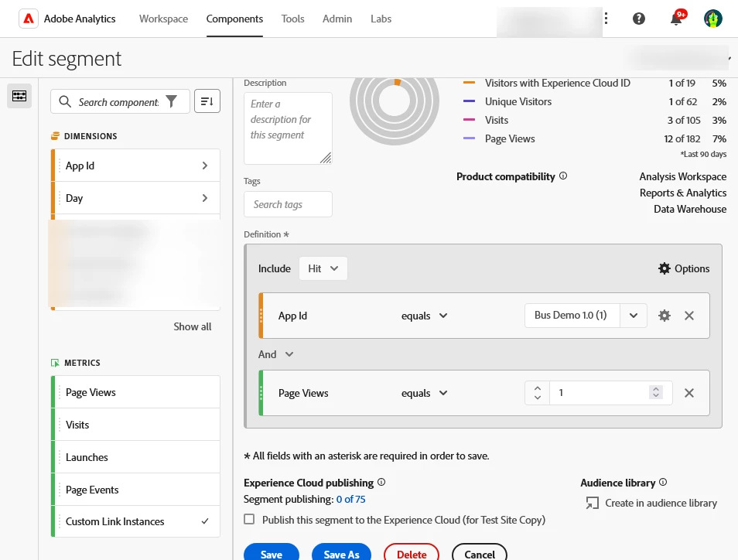Open the Admin menu
Viewport: 738px width, 560px height.
pyautogui.click(x=337, y=19)
